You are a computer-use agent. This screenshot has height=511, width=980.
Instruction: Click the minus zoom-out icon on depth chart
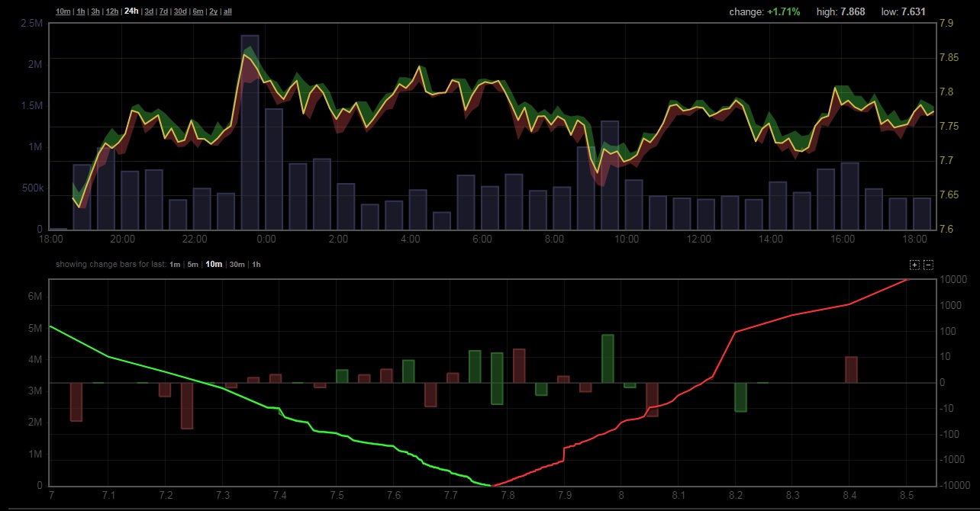928,265
